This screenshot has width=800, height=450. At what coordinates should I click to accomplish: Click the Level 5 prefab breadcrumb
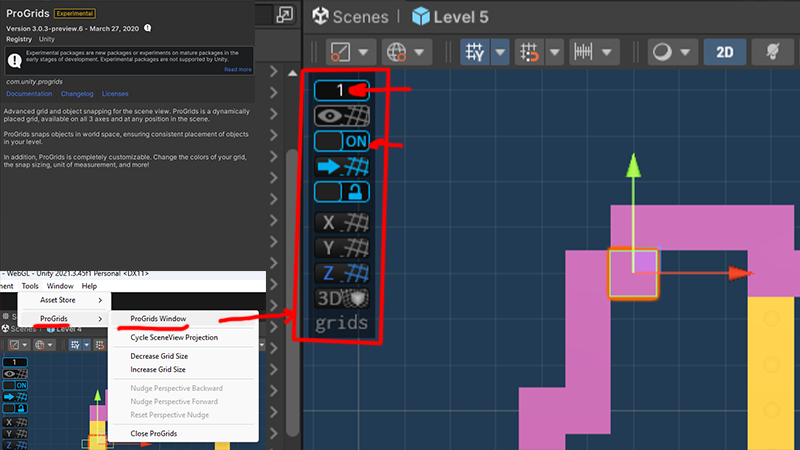450,17
